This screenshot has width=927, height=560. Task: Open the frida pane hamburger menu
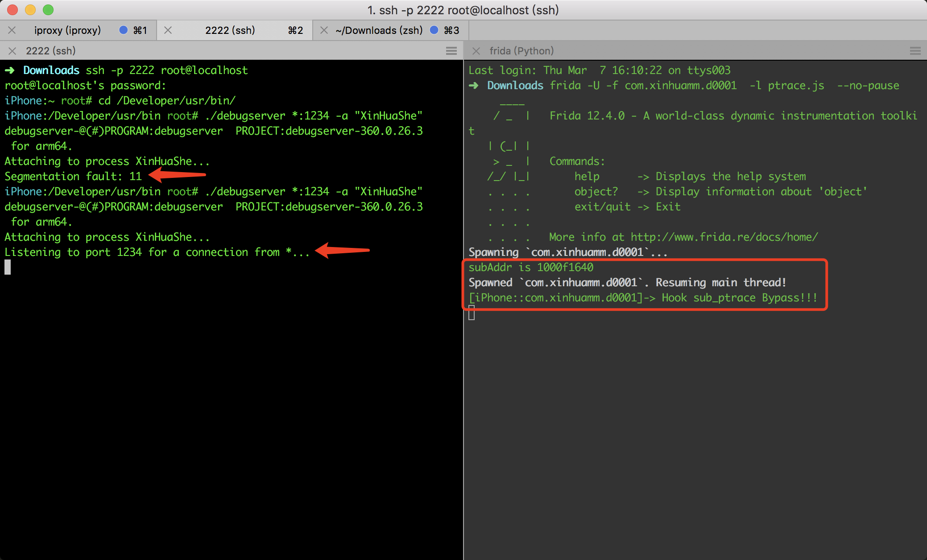pos(915,51)
